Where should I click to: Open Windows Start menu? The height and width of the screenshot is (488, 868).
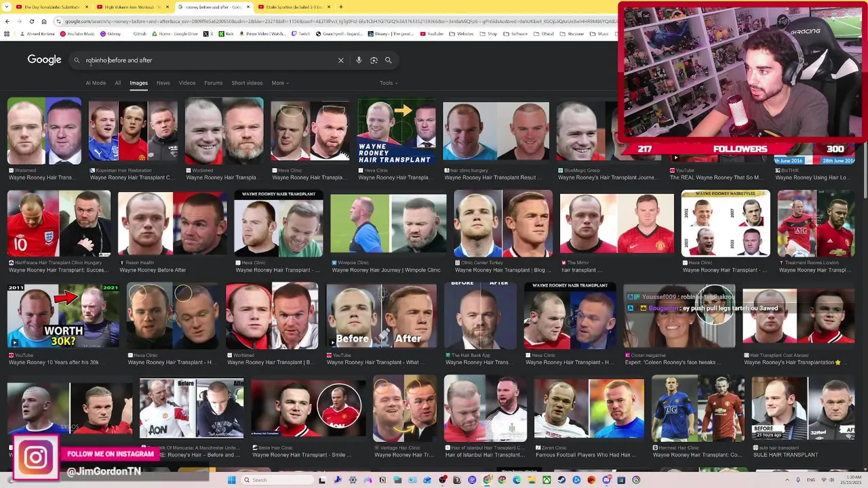231,480
